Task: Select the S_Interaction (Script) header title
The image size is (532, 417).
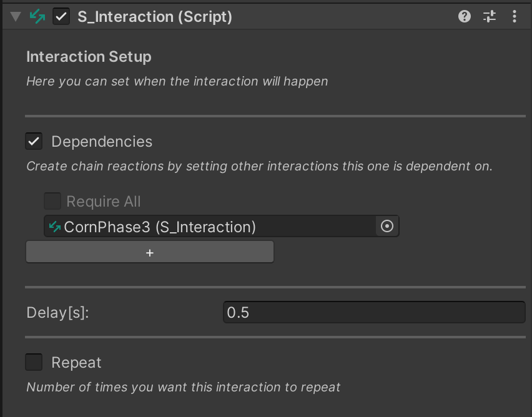Action: tap(154, 17)
